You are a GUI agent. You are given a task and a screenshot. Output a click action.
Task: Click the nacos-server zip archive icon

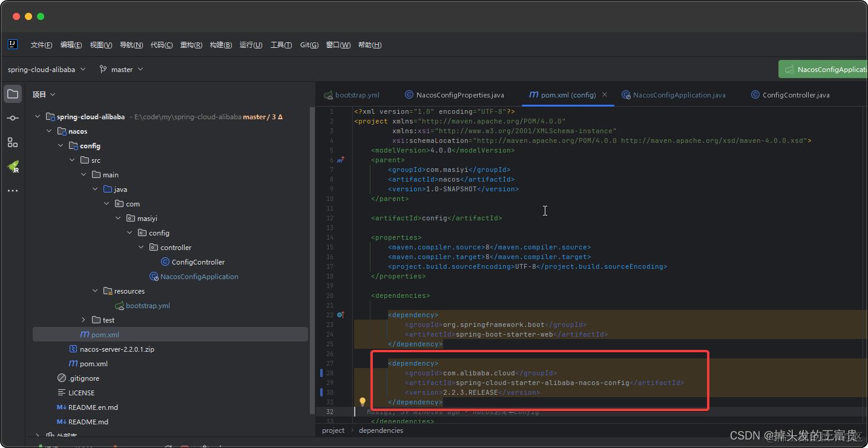73,349
